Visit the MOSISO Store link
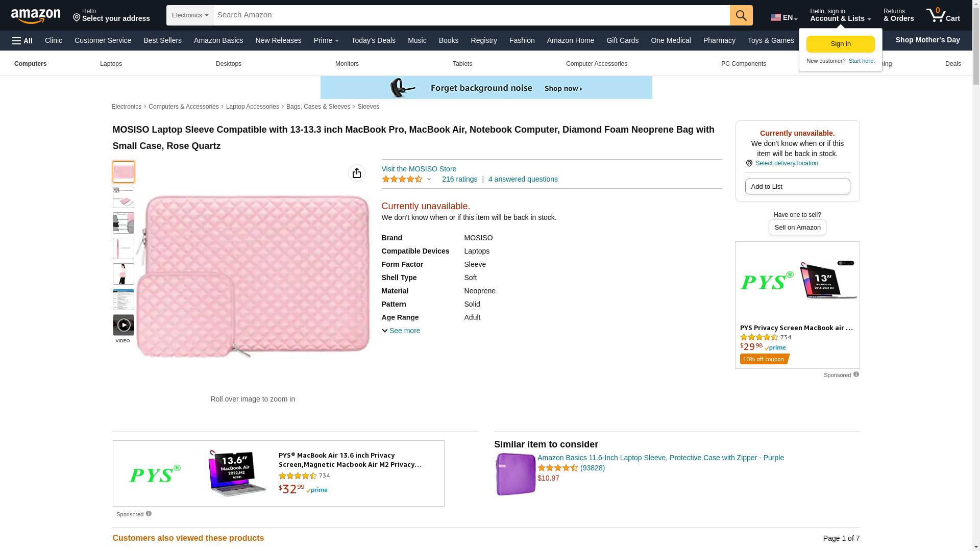Screen dimensions: 980x551 [x=419, y=169]
